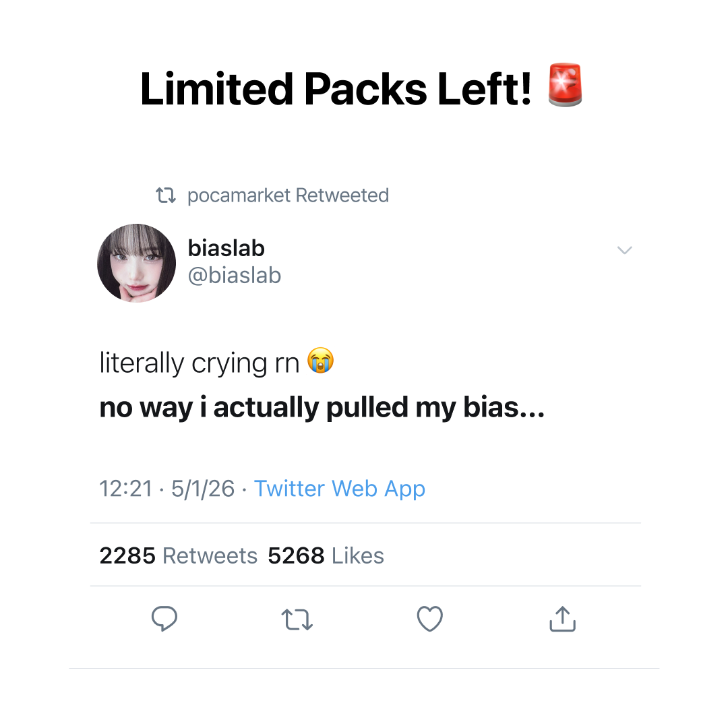Screen dimensions: 728x728
Task: Expand the tweet options chevron
Action: click(x=624, y=250)
